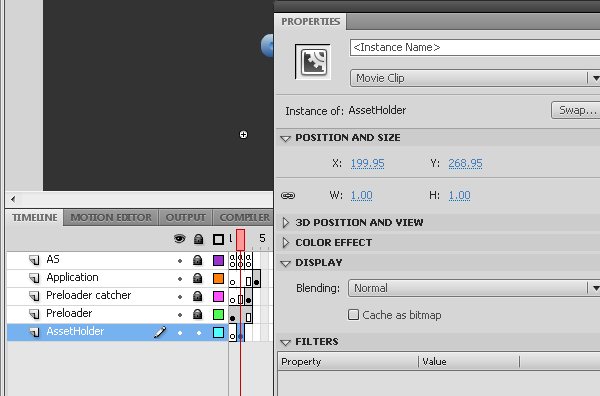Click the pencil icon on AssetHolder layer
The height and width of the screenshot is (396, 600).
click(160, 332)
